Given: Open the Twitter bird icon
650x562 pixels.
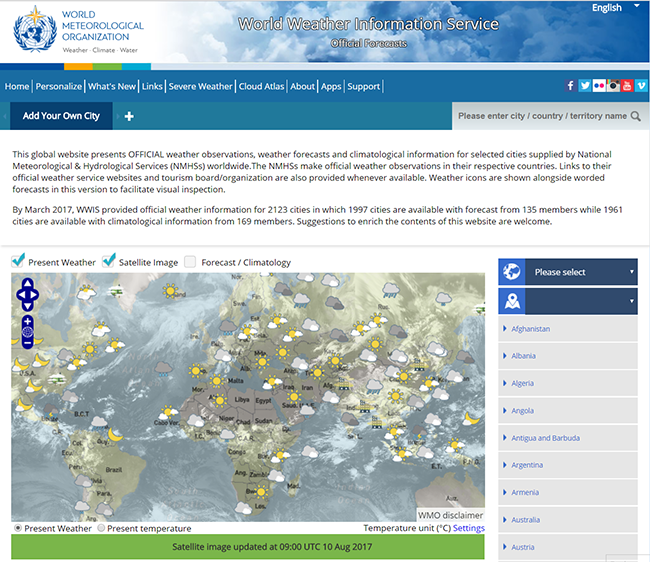Looking at the screenshot, I should [x=585, y=86].
